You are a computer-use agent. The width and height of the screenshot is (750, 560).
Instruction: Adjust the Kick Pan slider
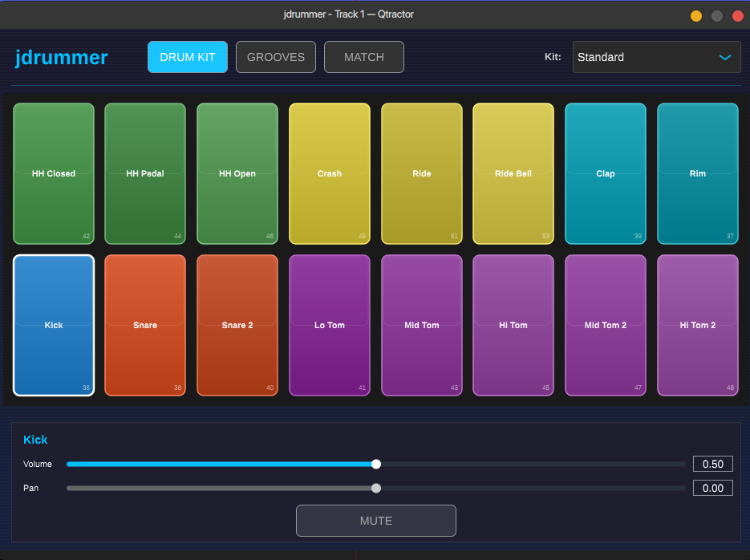375,487
